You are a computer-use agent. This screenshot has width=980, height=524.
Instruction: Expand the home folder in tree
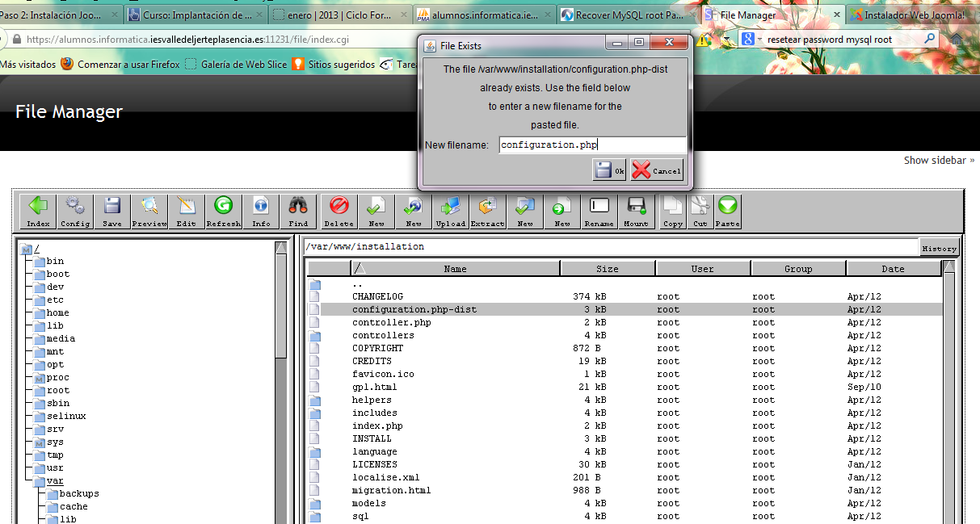(x=57, y=312)
